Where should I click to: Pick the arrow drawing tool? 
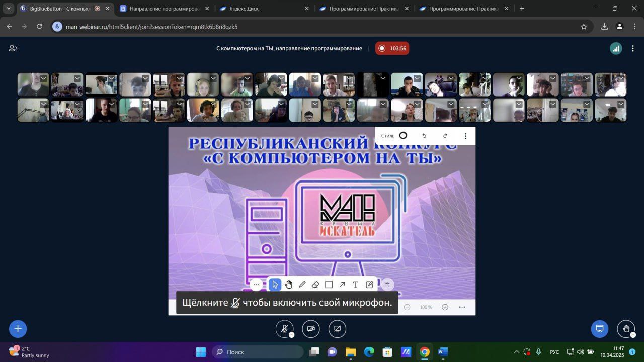tap(342, 285)
